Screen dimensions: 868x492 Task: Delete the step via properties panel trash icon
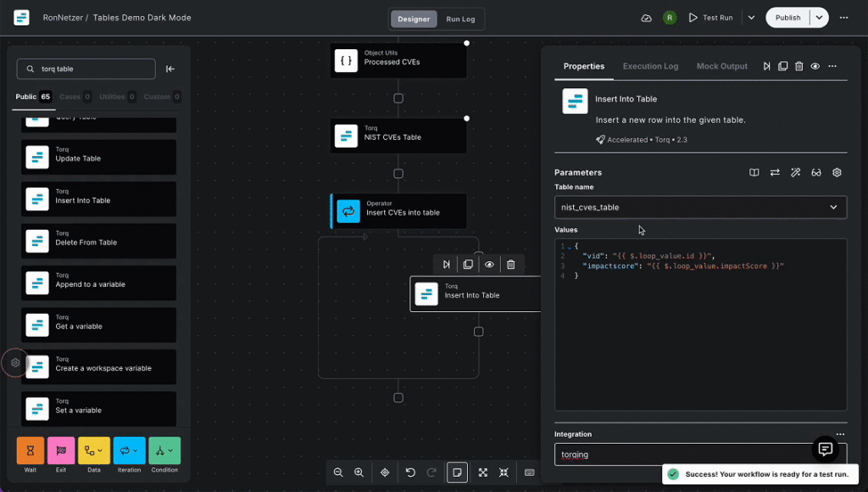click(798, 66)
